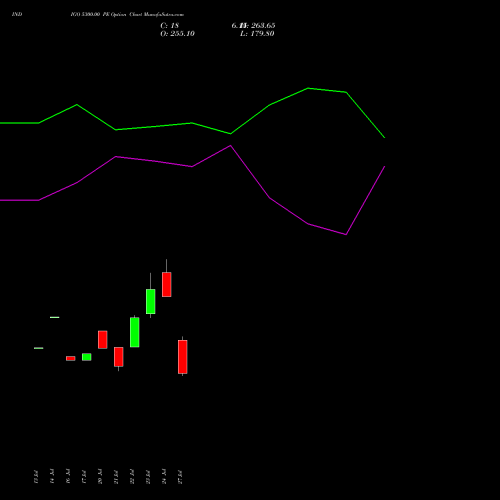The image size is (500, 500).
Task: Select the green candlestick for 23 Jul
Action: tap(151, 301)
